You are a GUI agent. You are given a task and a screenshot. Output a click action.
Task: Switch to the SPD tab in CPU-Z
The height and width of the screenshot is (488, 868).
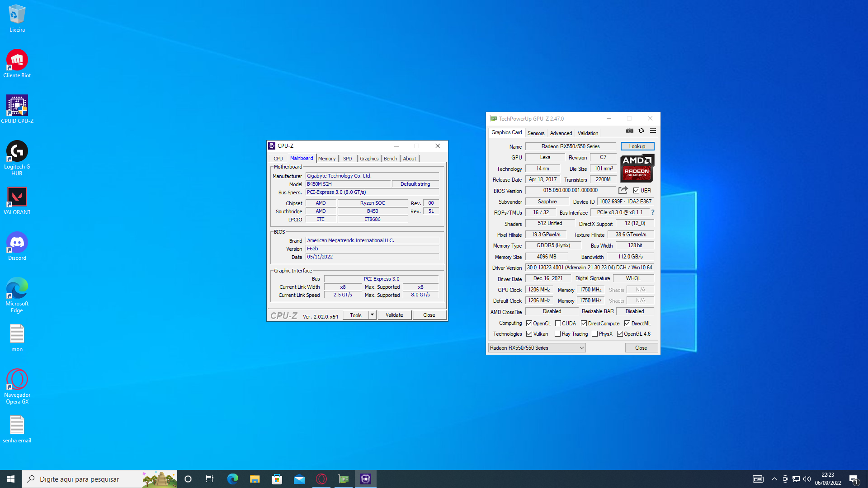(x=347, y=159)
